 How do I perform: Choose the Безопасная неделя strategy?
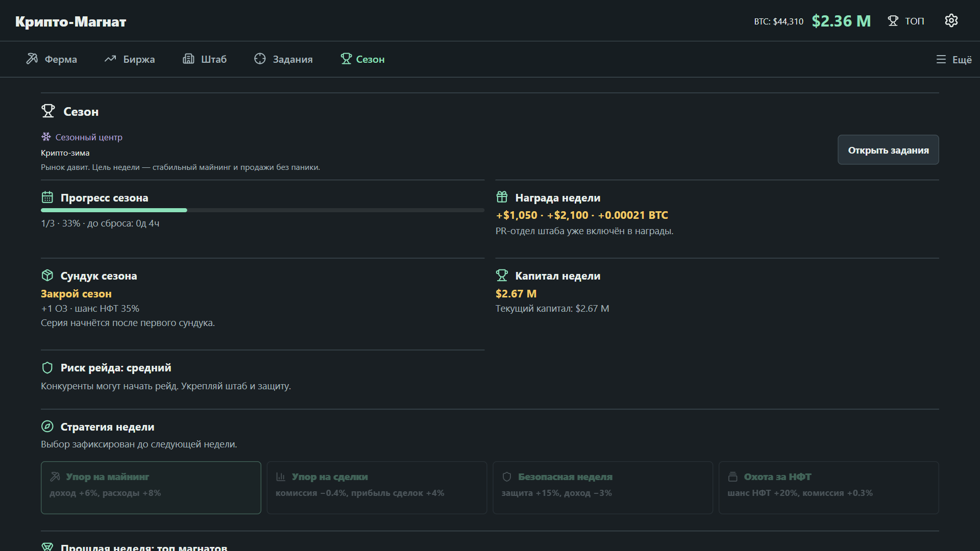603,488
